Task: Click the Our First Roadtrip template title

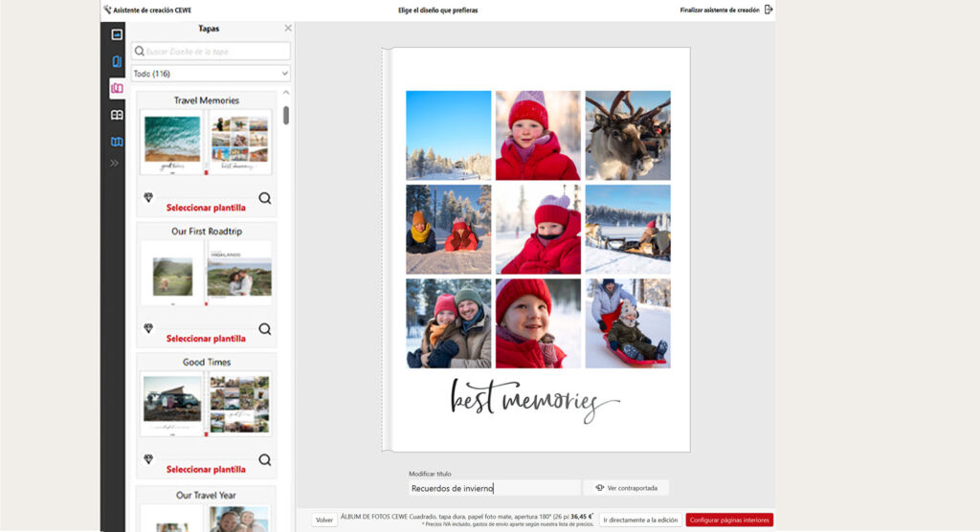Action: [x=207, y=232]
